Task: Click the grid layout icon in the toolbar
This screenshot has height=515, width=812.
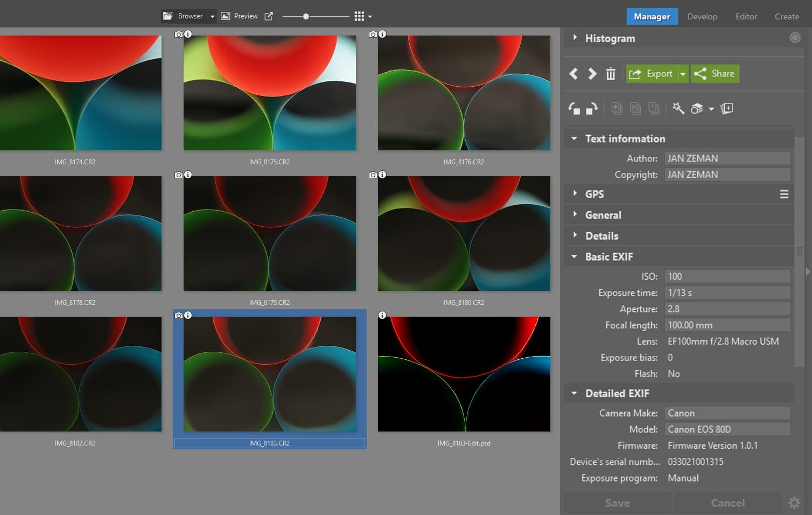Action: (360, 16)
